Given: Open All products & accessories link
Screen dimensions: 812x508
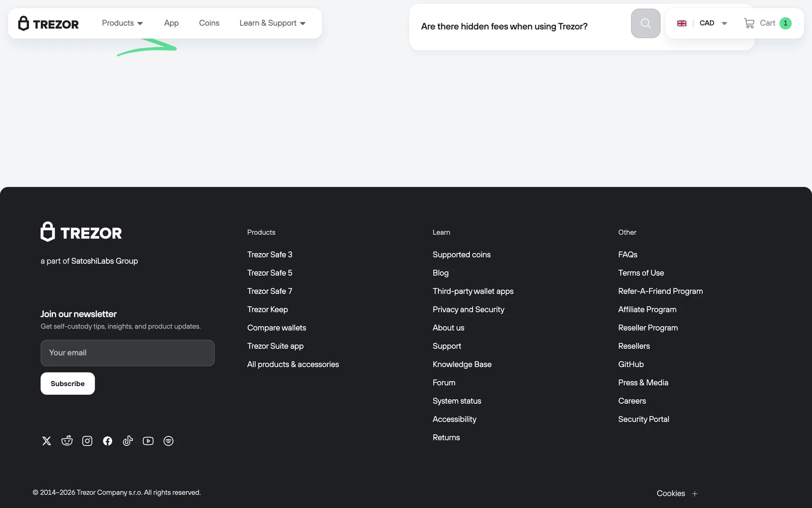Looking at the screenshot, I should (x=293, y=364).
